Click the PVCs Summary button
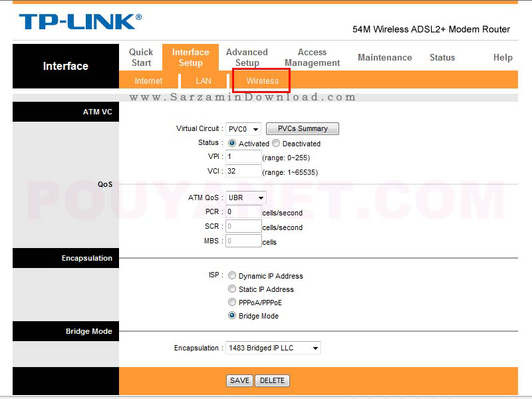This screenshot has width=532, height=399. pos(303,128)
